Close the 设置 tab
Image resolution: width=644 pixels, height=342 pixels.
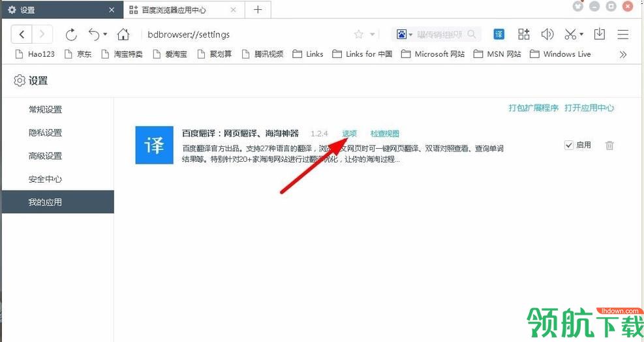(112, 10)
